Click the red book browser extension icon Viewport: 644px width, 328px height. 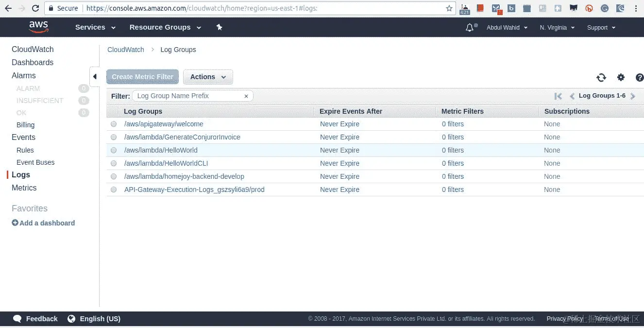coord(480,8)
